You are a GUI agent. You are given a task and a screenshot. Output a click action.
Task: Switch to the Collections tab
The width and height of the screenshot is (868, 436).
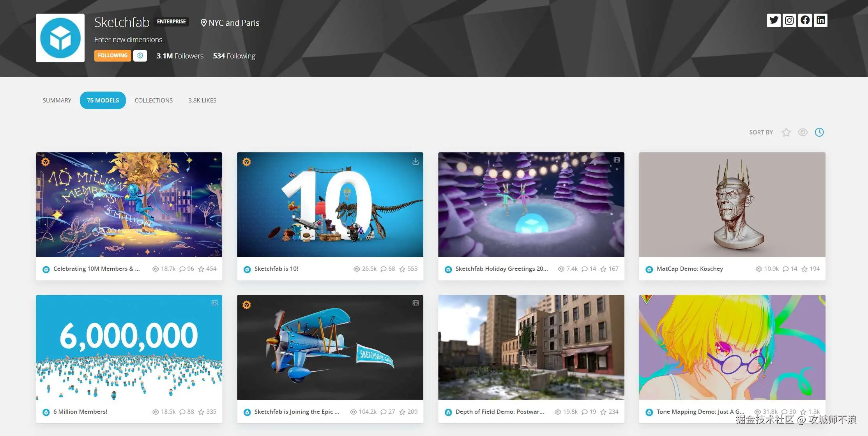tap(154, 101)
